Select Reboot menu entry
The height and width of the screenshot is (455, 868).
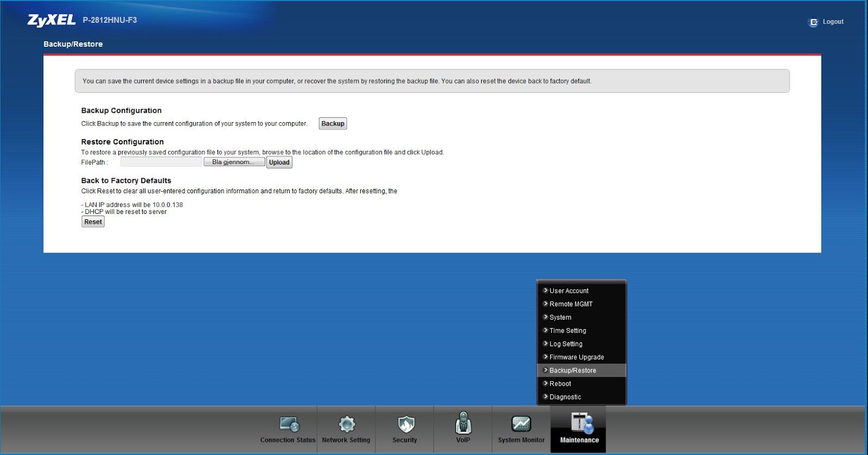coord(582,384)
